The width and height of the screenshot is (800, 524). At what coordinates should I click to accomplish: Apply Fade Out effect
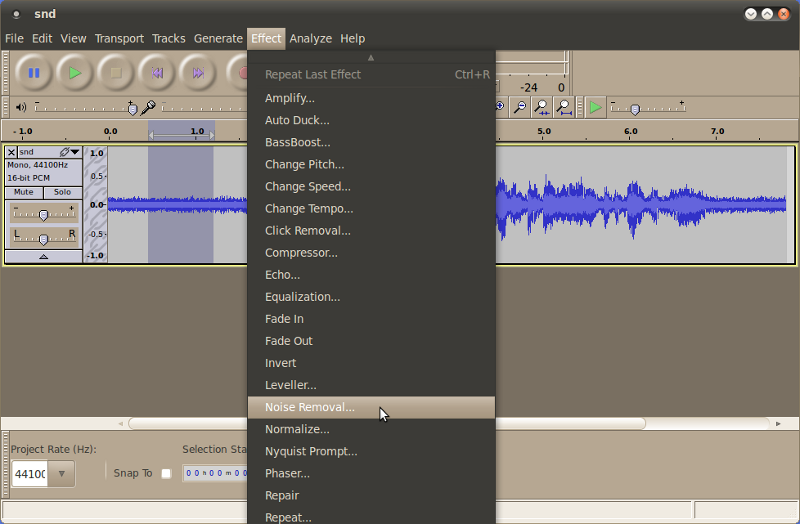click(x=371, y=341)
